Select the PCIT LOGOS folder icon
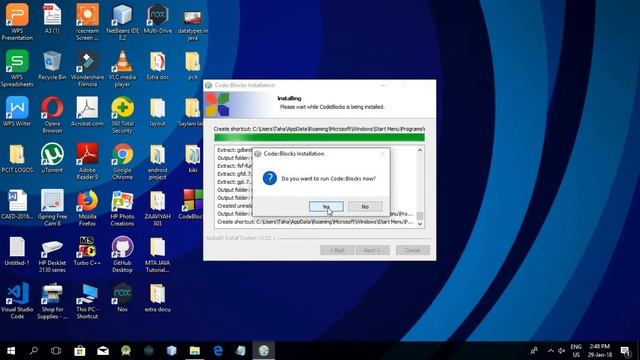Screen dimensions: 640x360 tap(17, 158)
